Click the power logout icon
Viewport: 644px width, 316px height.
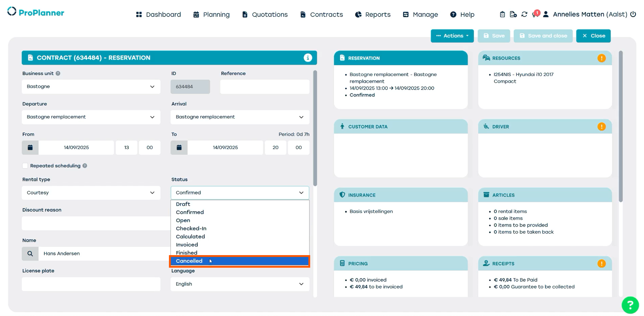point(633,14)
